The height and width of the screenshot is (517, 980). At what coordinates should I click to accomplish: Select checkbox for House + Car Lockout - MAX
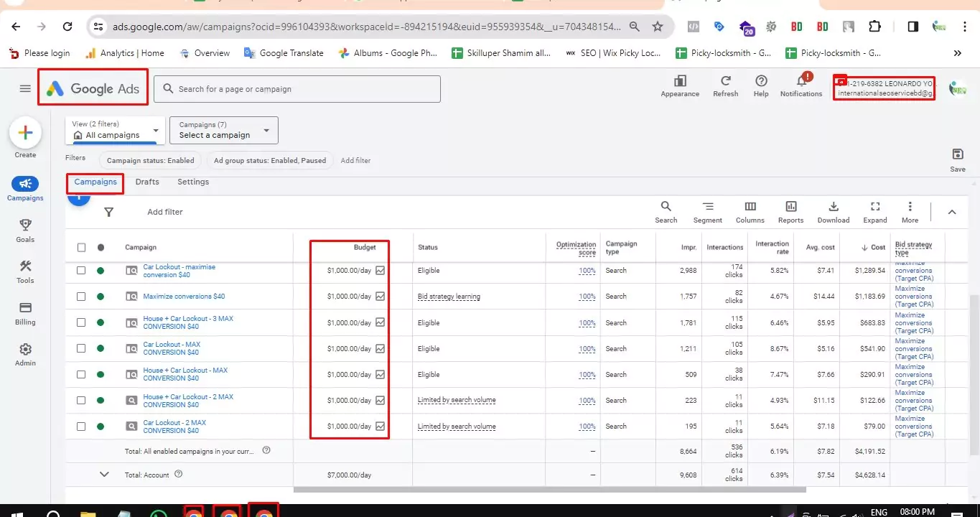(x=81, y=374)
